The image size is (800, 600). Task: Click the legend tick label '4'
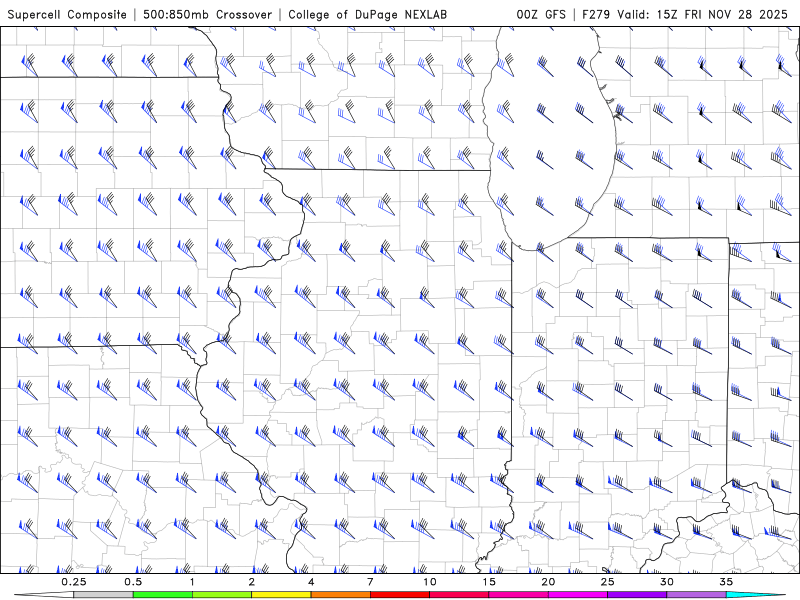coord(311,582)
